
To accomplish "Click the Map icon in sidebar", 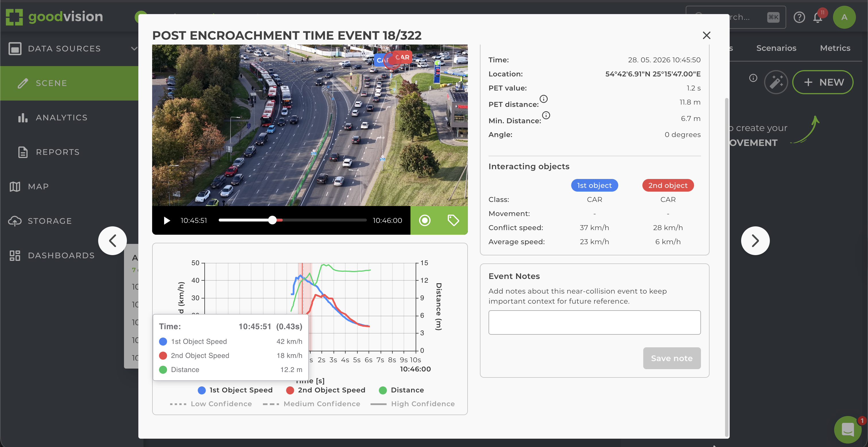I will (x=15, y=186).
